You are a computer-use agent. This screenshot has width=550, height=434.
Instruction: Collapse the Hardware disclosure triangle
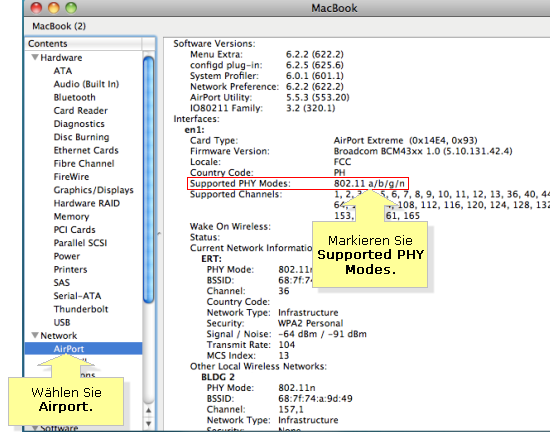35,57
